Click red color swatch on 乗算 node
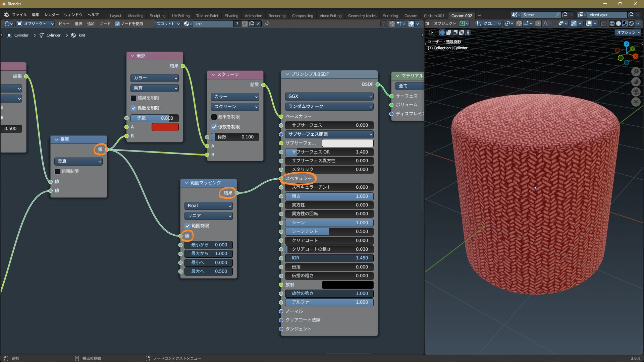Screen dimensions: 644x362 click(165, 127)
